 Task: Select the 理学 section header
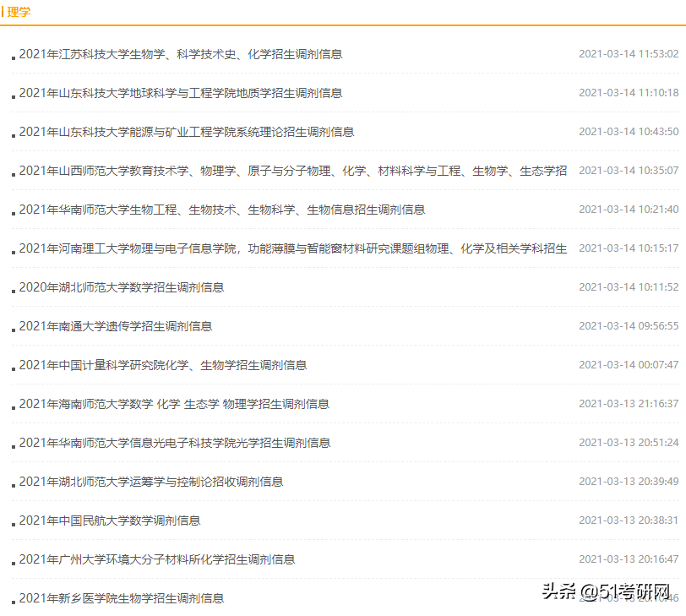click(x=22, y=12)
